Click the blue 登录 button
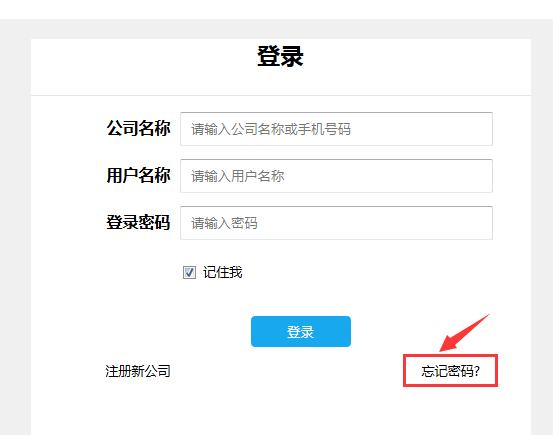Image resolution: width=553 pixels, height=435 pixels. coord(301,332)
